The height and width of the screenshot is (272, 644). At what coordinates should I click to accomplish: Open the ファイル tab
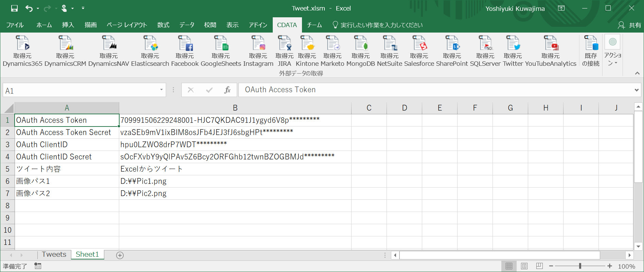15,25
